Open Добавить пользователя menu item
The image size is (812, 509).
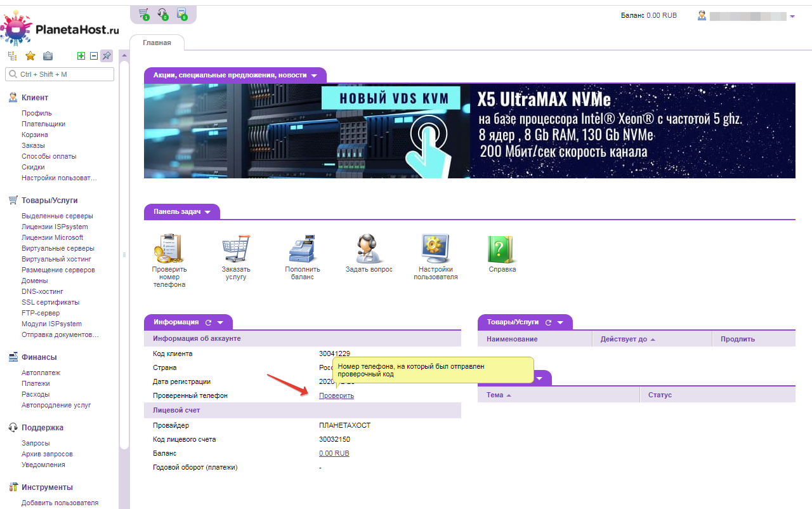click(60, 503)
